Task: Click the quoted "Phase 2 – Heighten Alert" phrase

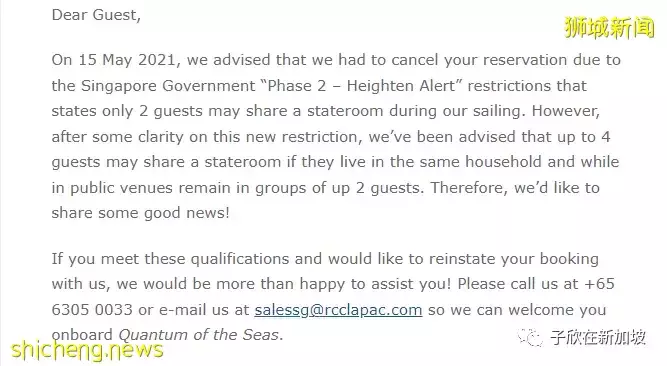Action: pyautogui.click(x=362, y=86)
